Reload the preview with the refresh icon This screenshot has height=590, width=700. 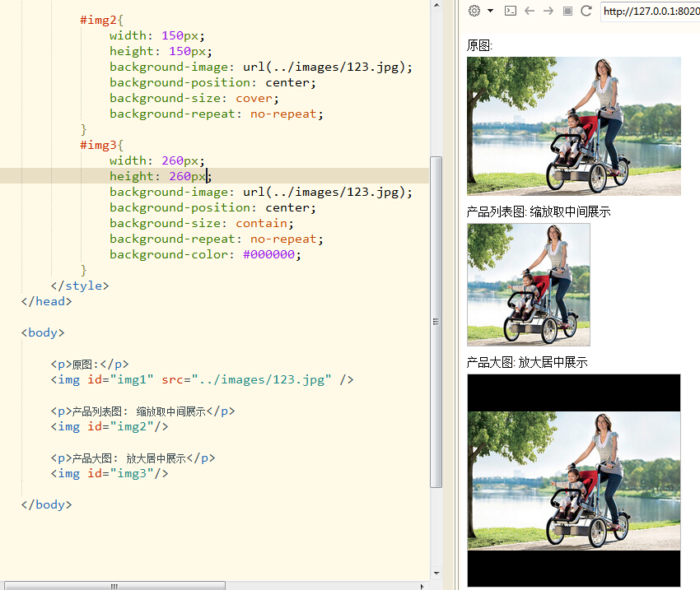click(x=586, y=11)
